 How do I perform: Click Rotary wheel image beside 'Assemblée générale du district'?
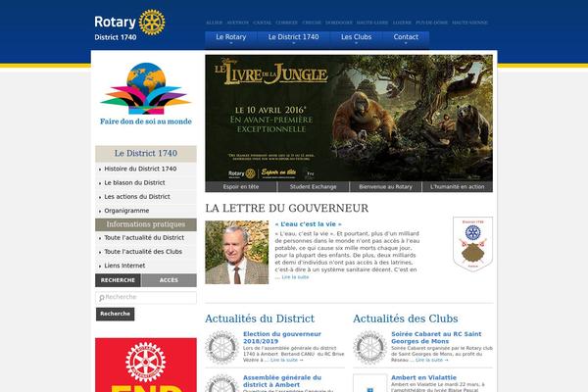click(221, 383)
